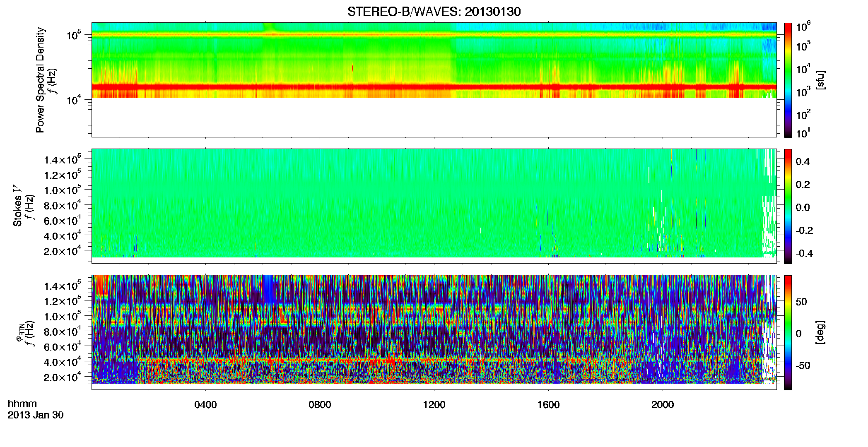
Task: Click the [deg] units label
Action: [820, 332]
